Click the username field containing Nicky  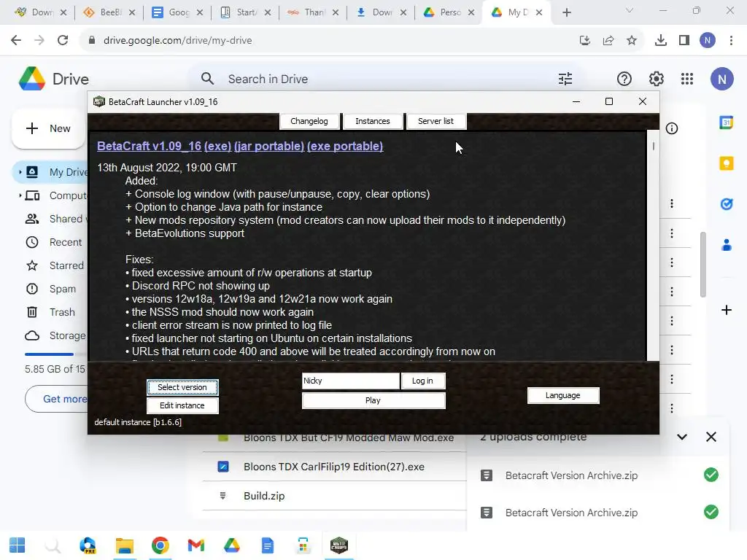(351, 381)
